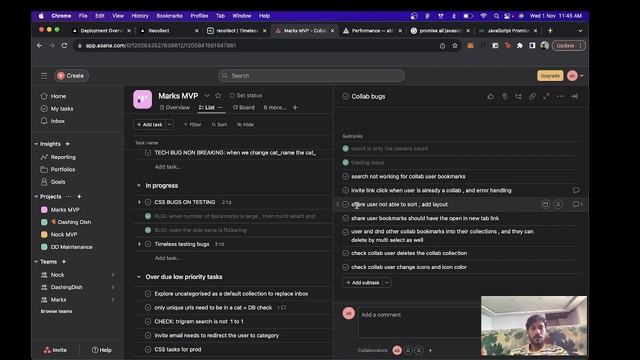Mark CSS BUGS ON TESTING complete
The height and width of the screenshot is (360, 640).
coord(148,202)
